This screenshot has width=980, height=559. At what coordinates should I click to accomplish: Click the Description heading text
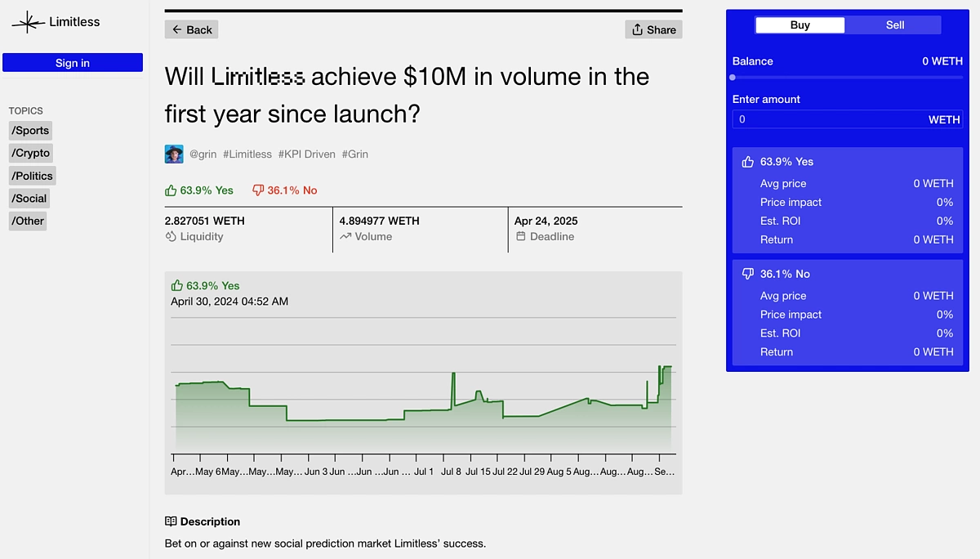pyautogui.click(x=210, y=521)
